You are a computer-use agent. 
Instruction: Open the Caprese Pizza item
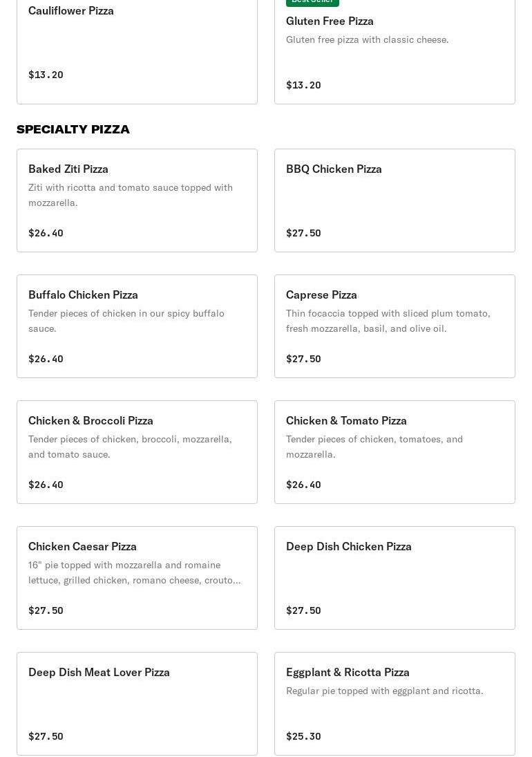[x=395, y=326]
